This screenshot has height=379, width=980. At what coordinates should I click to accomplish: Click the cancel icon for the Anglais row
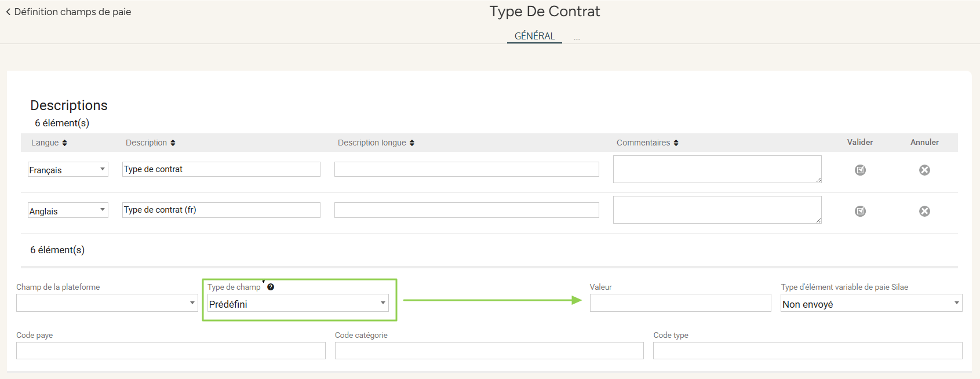924,211
